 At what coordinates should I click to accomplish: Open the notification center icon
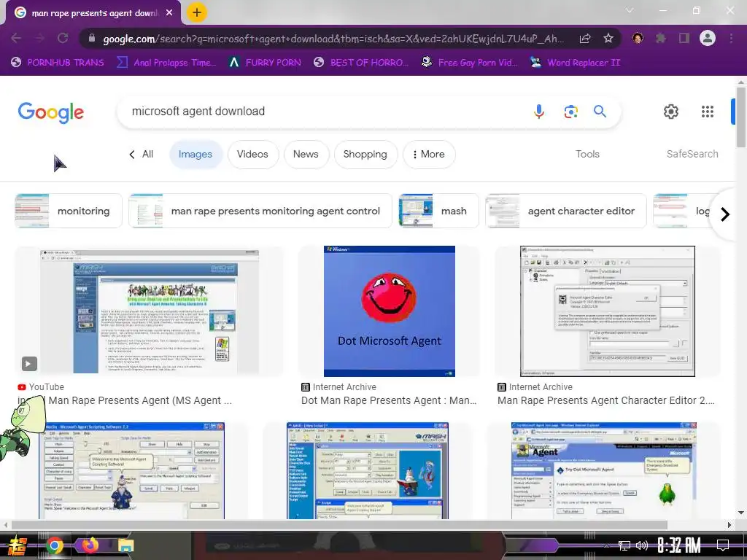point(723,545)
